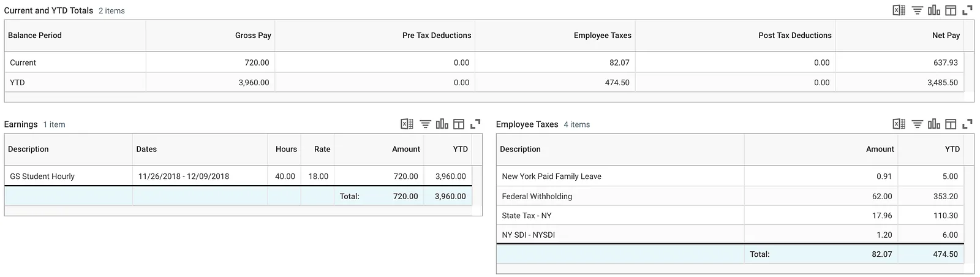Select the YTD balance period row

click(484, 82)
